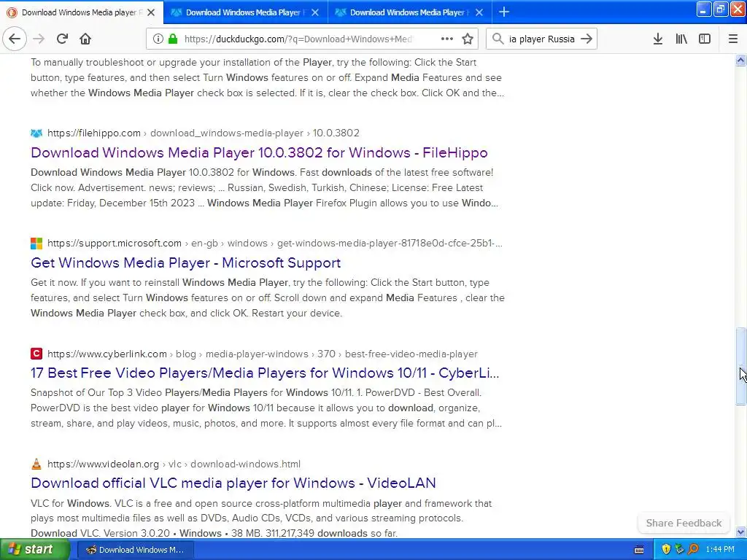Submit search with the go arrow
This screenshot has width=747, height=560.
click(587, 39)
